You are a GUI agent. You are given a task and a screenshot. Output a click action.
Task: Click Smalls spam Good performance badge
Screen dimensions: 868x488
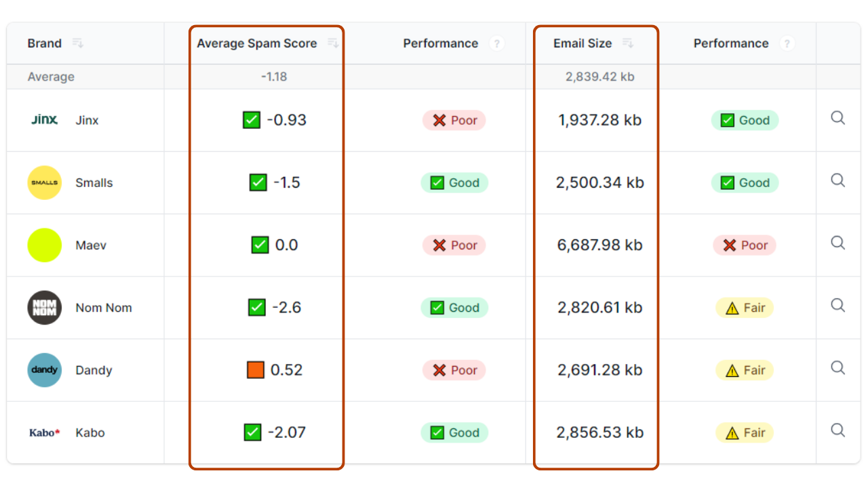[454, 182]
